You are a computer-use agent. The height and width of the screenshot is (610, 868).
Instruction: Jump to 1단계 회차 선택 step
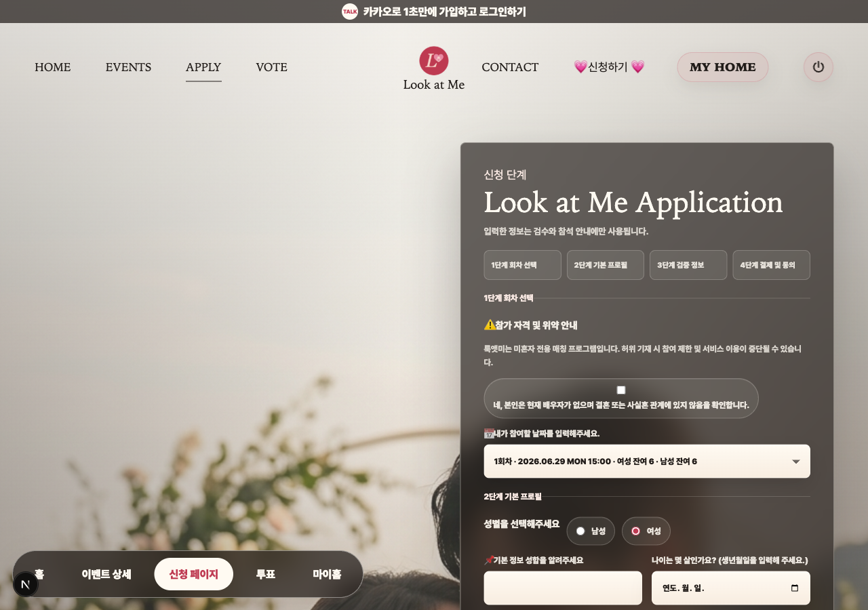[x=522, y=265]
